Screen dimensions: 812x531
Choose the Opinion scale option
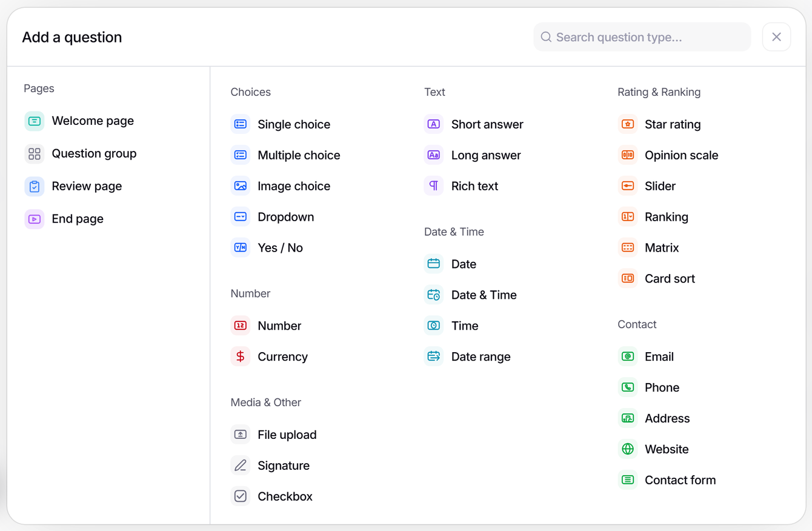tap(668, 155)
